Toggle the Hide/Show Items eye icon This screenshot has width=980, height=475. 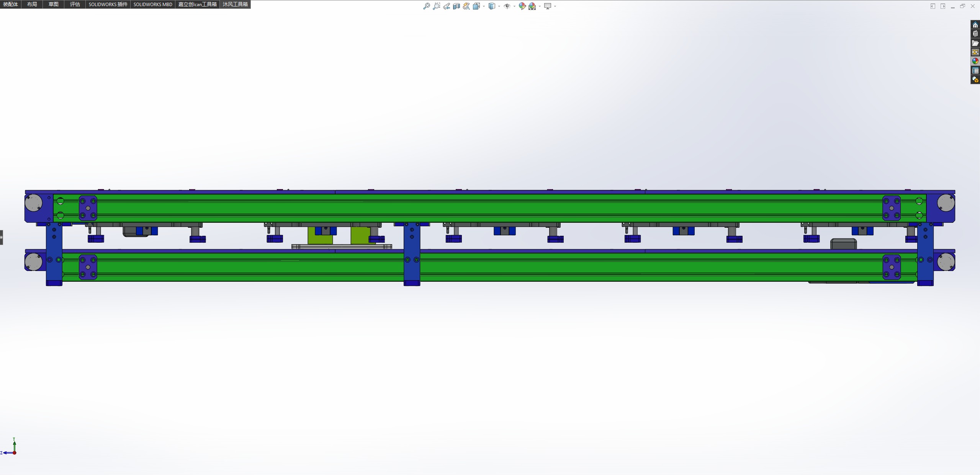pos(507,6)
